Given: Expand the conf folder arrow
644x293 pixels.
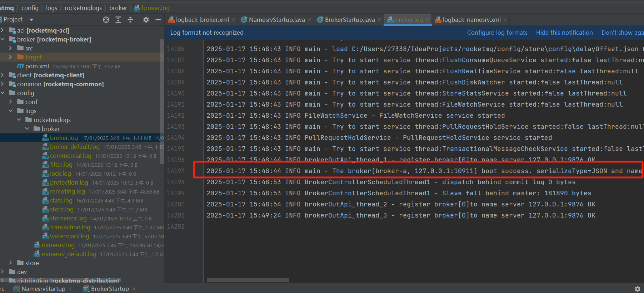Looking at the screenshot, I should click(10, 102).
